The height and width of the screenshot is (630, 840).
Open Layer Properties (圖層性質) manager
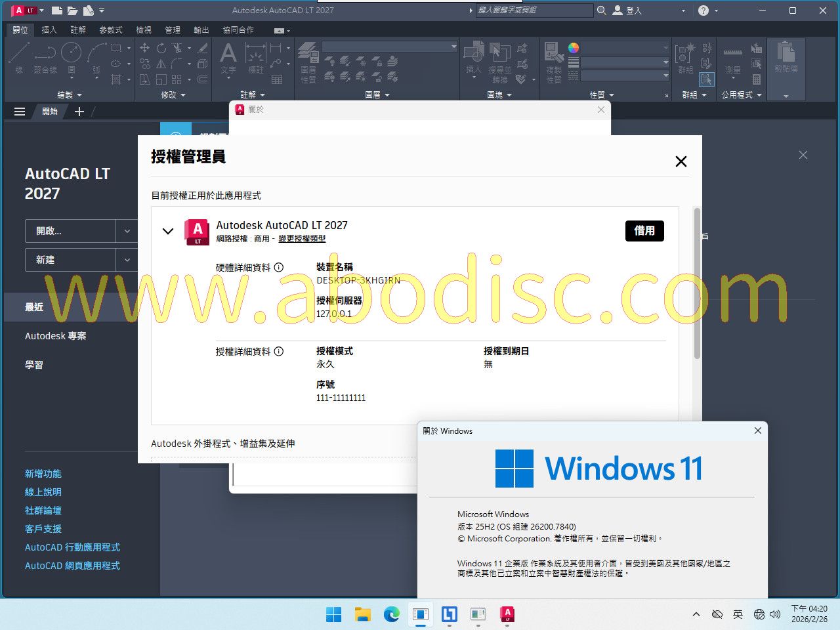308,58
